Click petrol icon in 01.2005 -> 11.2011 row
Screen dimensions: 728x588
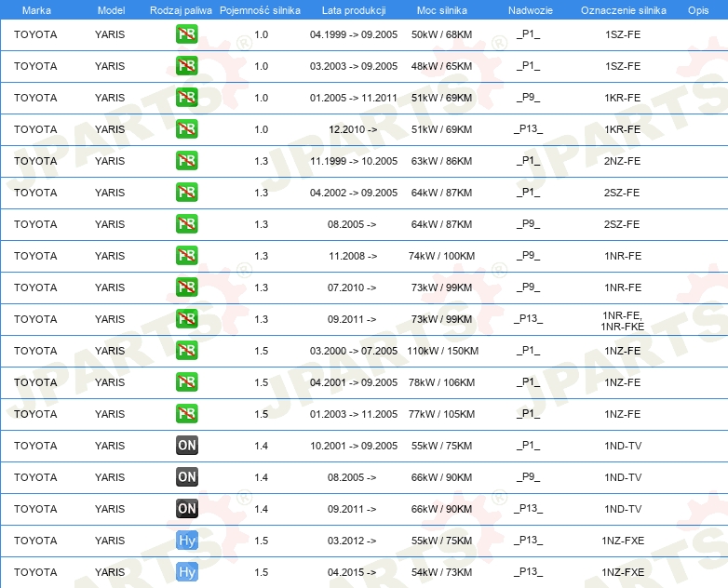[186, 98]
